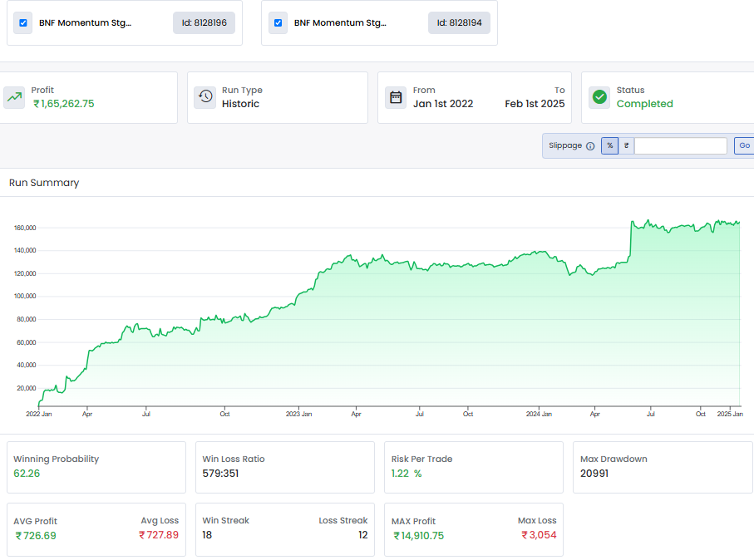
Task: Select the percent symbol for slippage mode
Action: (609, 145)
